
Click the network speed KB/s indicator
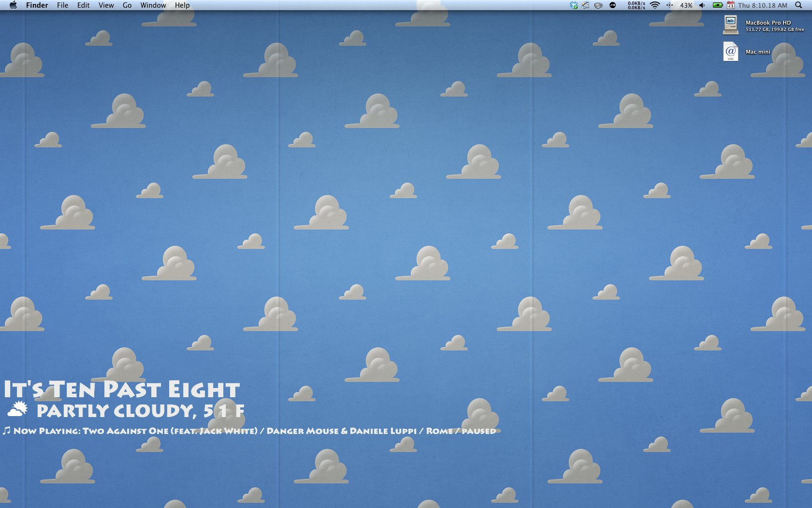(637, 5)
